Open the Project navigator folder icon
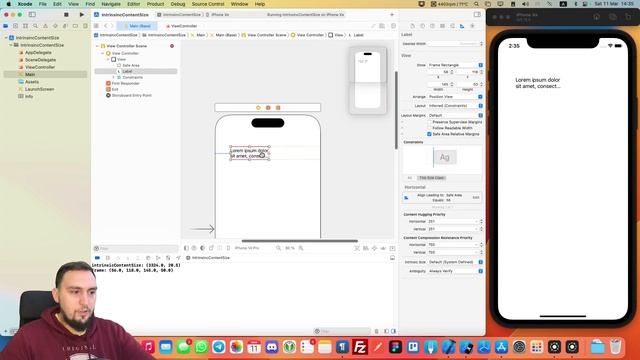Screen dimensions: 640x360 pyautogui.click(x=6, y=26)
